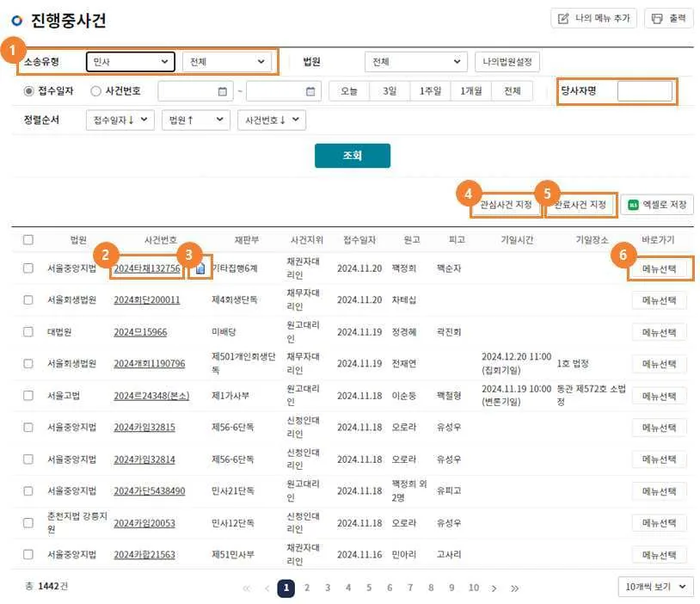
Task: Select the 1개월 date range tab
Action: [x=471, y=91]
